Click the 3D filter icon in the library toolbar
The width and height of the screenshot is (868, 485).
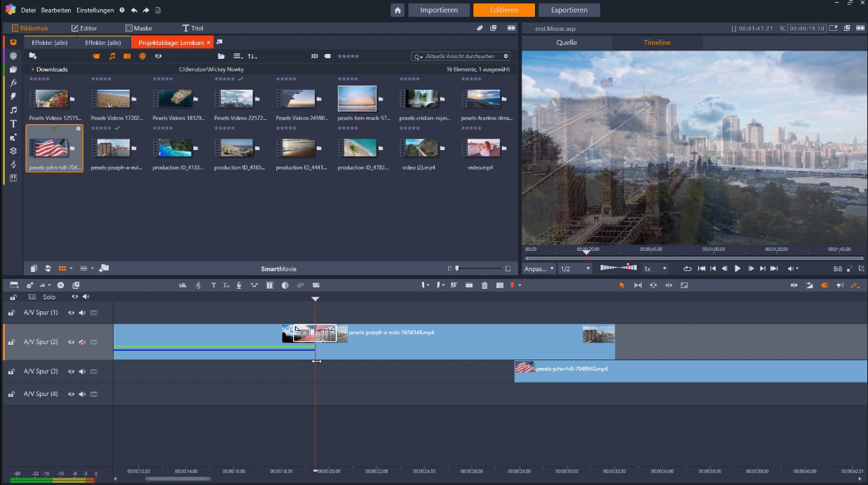coord(313,56)
